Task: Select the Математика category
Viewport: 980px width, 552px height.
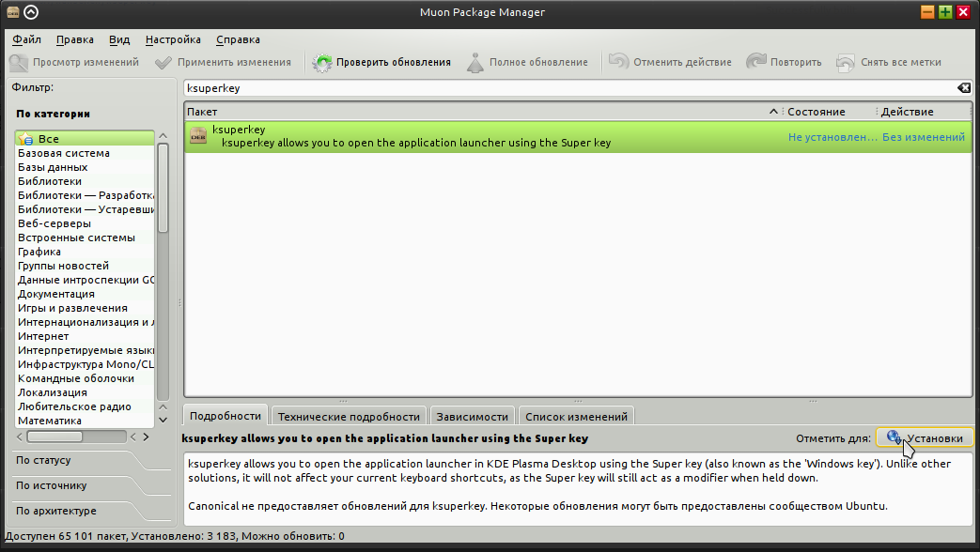Action: point(85,421)
